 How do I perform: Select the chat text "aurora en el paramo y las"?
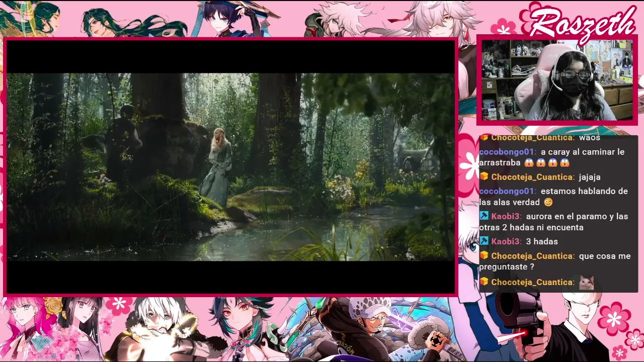577,216
